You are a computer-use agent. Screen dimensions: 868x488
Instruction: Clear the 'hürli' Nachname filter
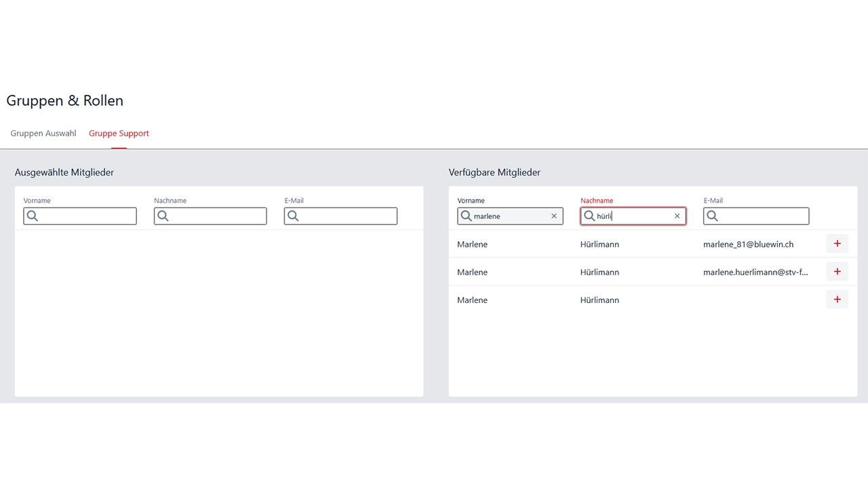677,216
